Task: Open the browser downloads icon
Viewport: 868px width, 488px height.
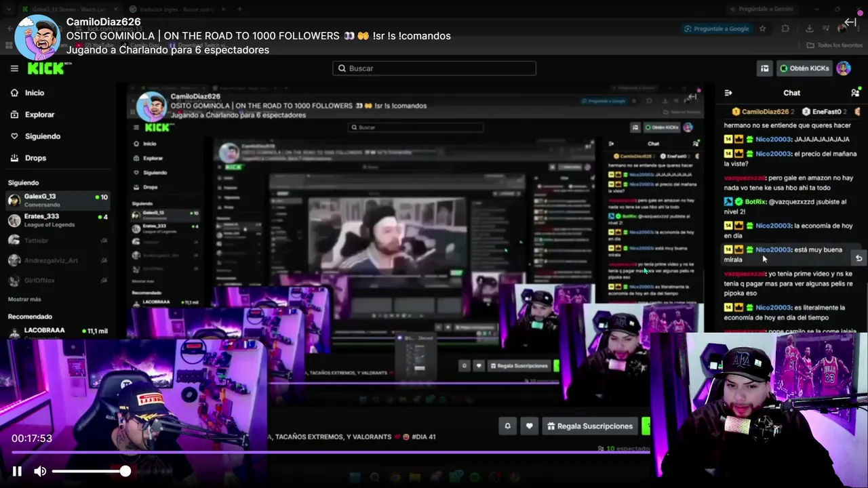Action: (x=809, y=28)
